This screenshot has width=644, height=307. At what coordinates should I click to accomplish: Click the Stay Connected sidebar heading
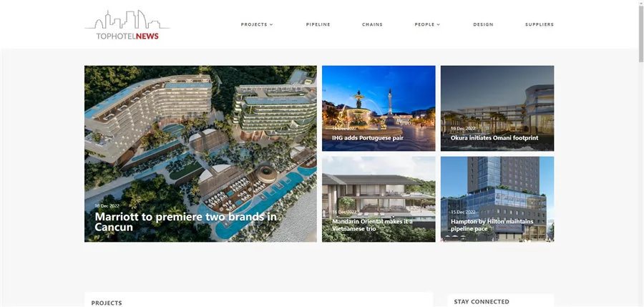(x=482, y=302)
